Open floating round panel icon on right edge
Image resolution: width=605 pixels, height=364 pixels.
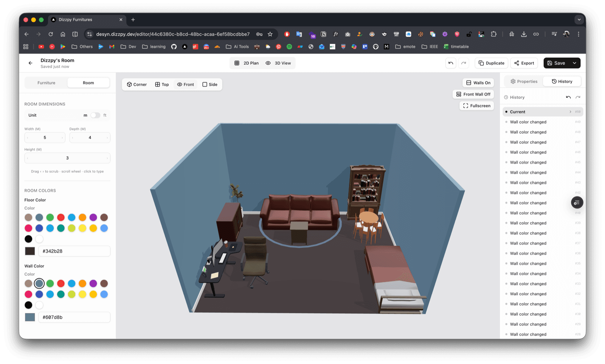point(577,203)
